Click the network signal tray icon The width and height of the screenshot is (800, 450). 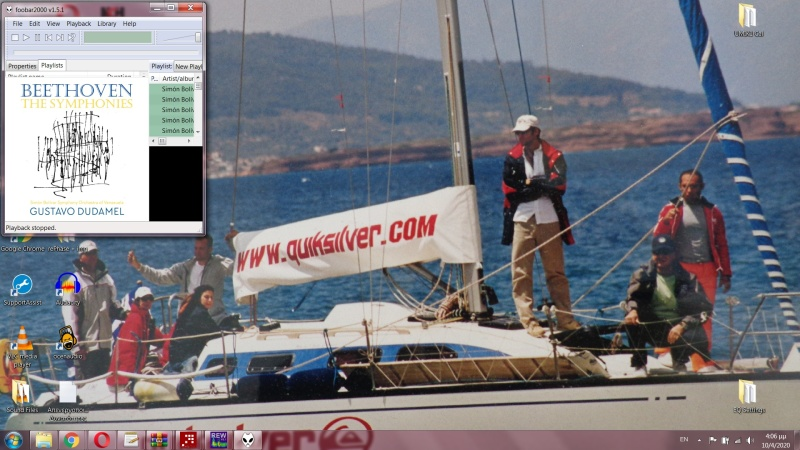coord(737,440)
